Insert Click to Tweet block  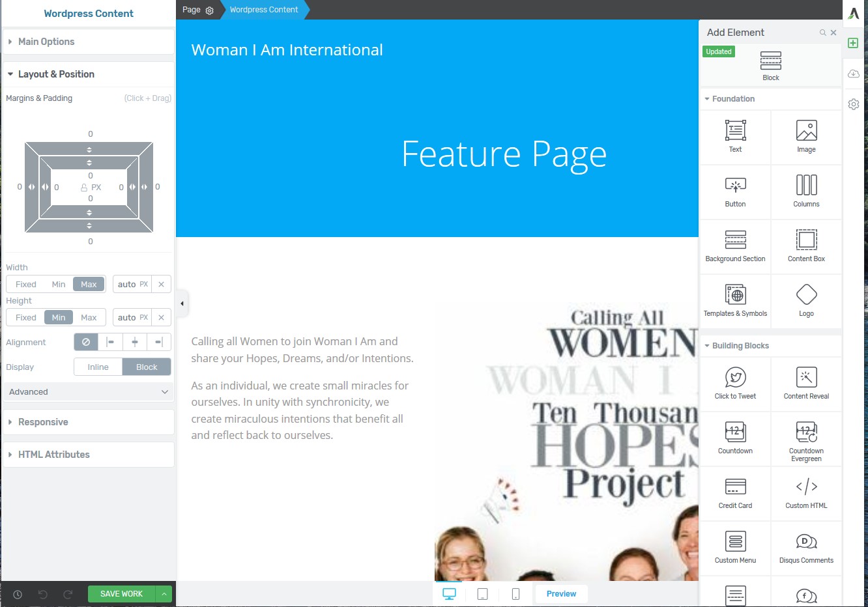click(735, 384)
